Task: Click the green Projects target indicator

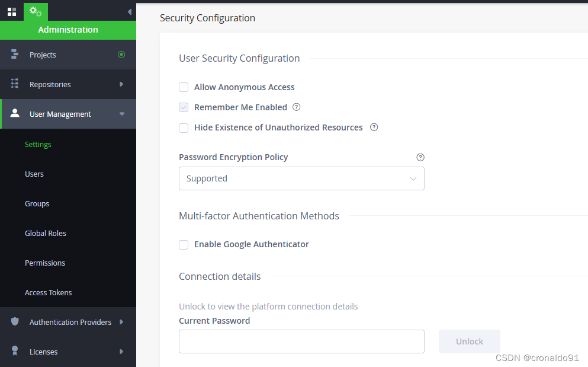Action: pos(121,55)
